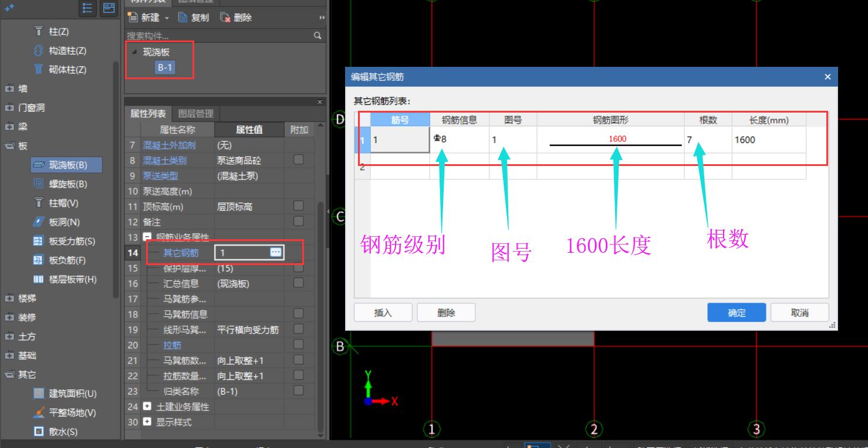The image size is (868, 448).
Task: Toggle the 附加 checkbox for 备注
Action: pyautogui.click(x=298, y=221)
